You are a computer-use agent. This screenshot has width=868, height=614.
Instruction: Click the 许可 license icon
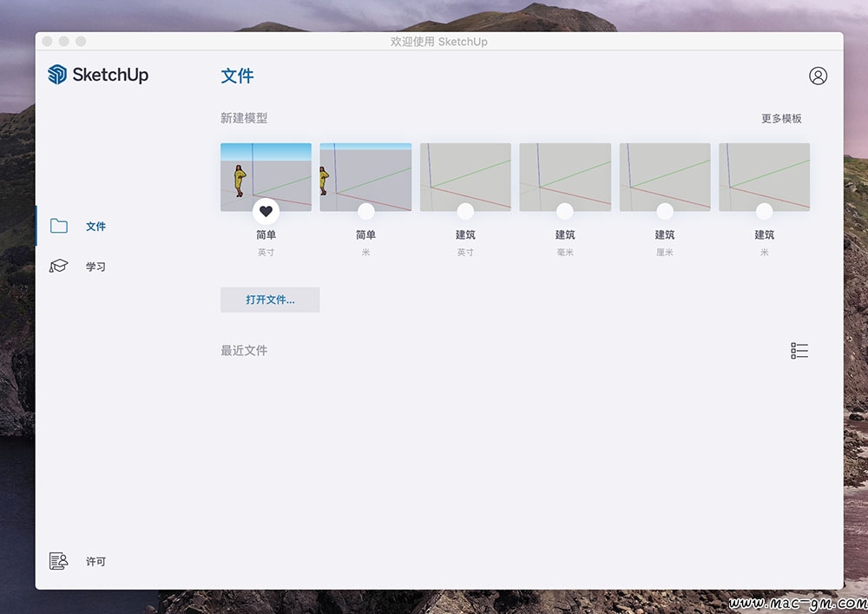point(59,561)
